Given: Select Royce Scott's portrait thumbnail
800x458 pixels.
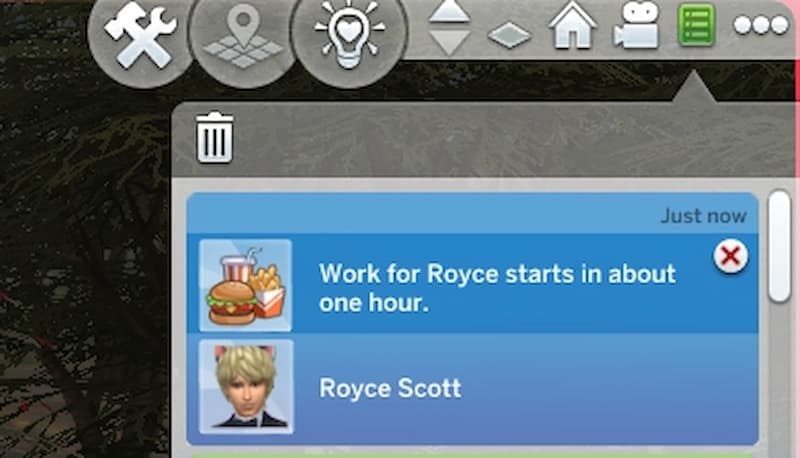Looking at the screenshot, I should click(x=246, y=387).
